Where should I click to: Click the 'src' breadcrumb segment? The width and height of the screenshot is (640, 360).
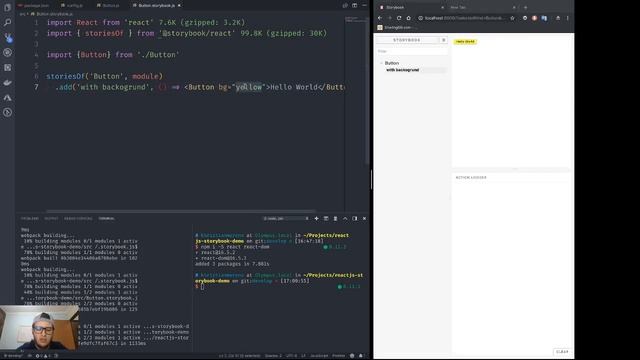22,14
